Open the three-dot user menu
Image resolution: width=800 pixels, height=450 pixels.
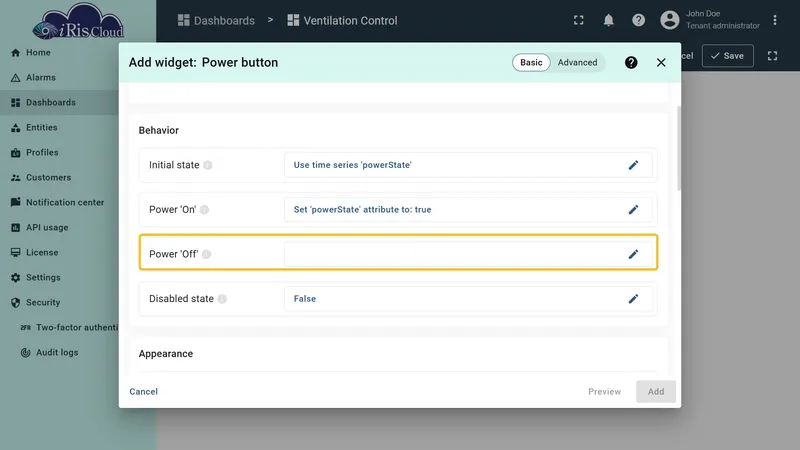pyautogui.click(x=775, y=20)
